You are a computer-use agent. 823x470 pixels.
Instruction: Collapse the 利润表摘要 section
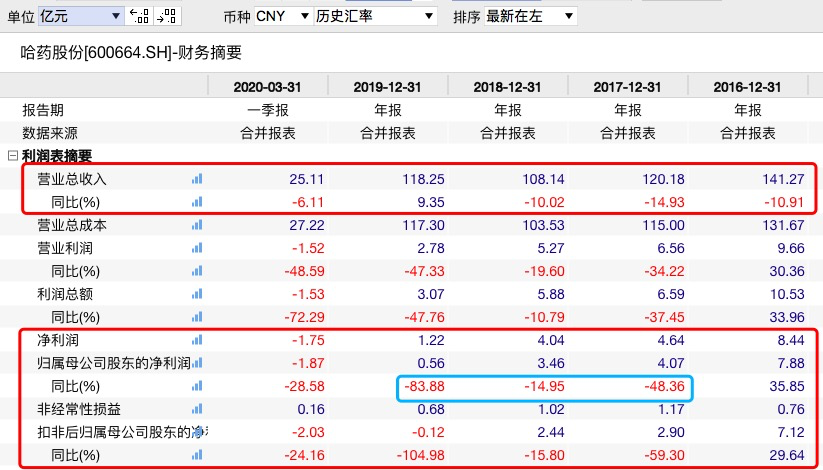[x=12, y=155]
